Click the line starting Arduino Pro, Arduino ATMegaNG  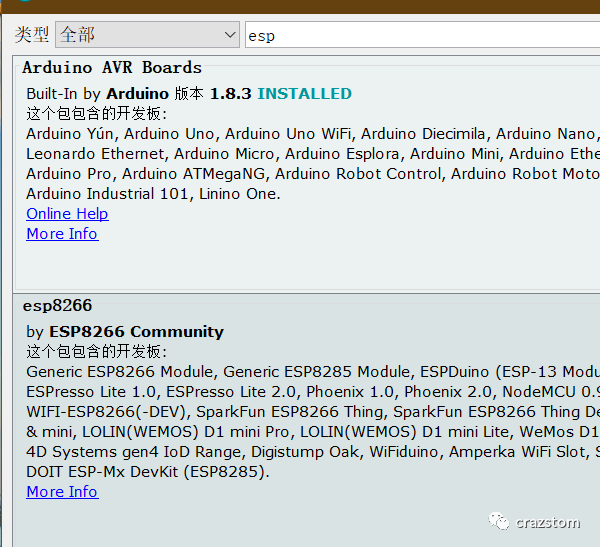(x=313, y=174)
